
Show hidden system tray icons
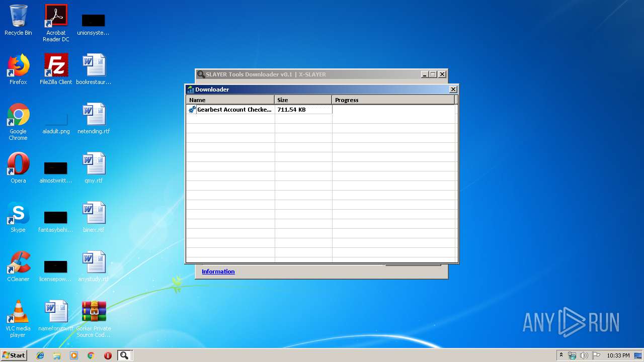pyautogui.click(x=561, y=355)
